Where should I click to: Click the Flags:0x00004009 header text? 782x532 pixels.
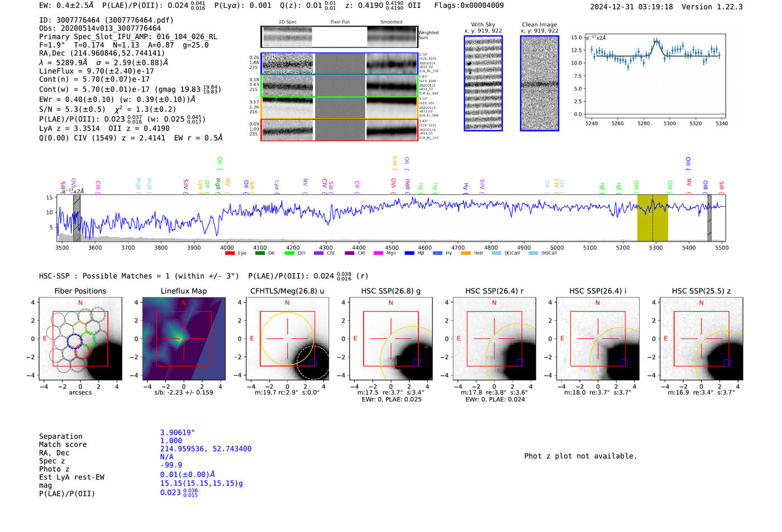(469, 6)
